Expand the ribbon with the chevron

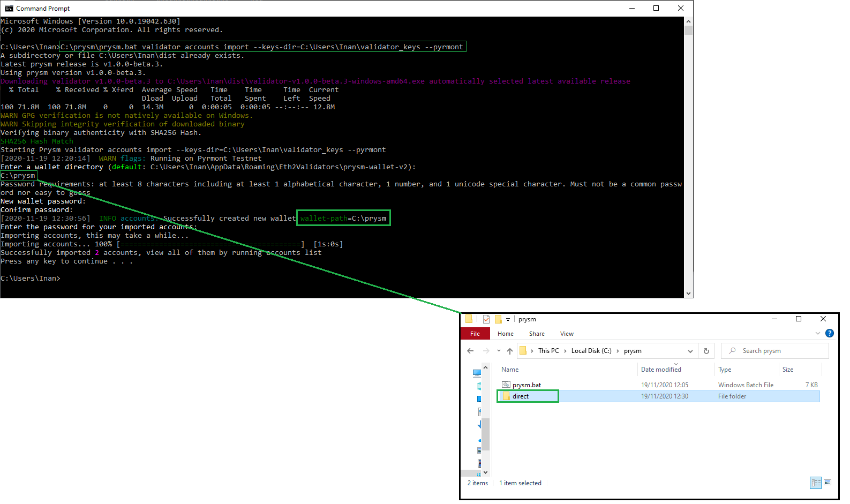tap(818, 333)
